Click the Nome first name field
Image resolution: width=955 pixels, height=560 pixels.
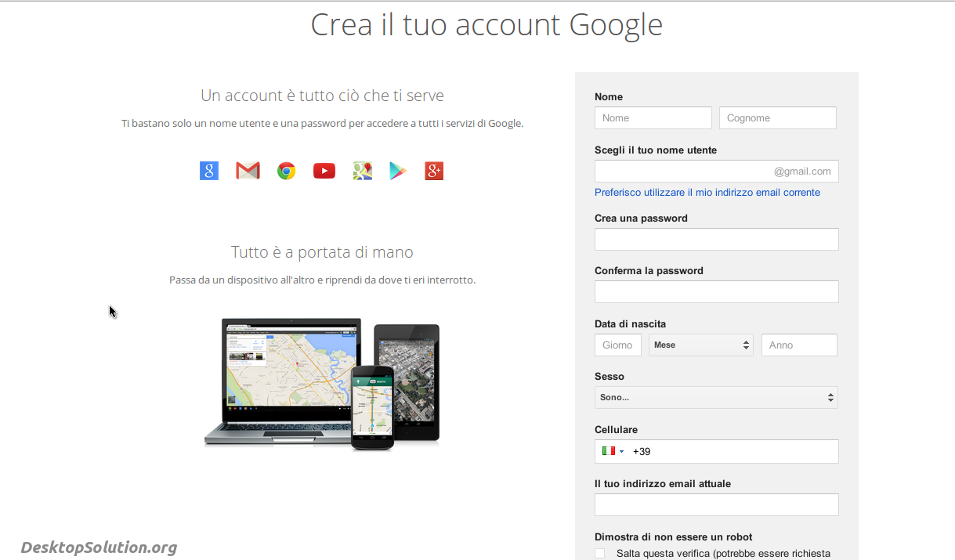pyautogui.click(x=653, y=117)
